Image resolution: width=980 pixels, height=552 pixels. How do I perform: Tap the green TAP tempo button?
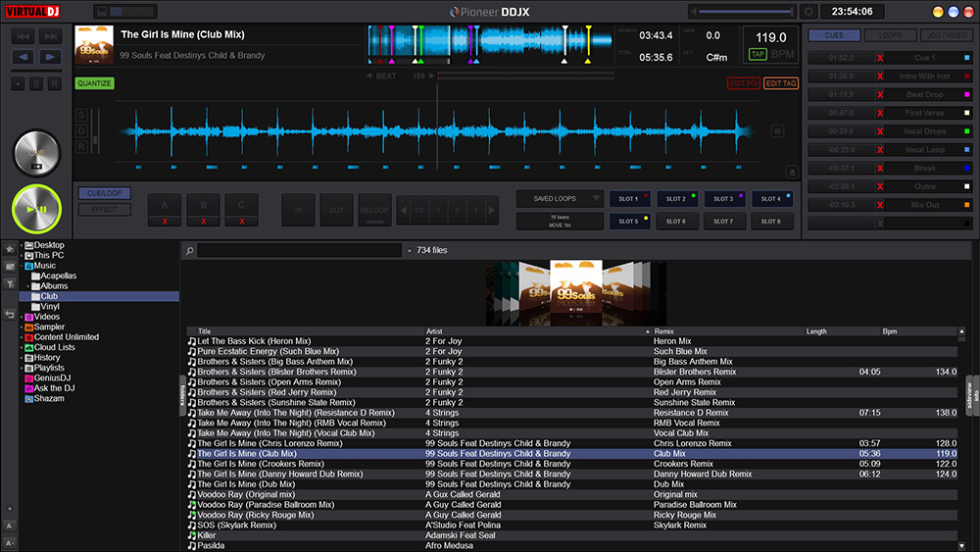758,54
